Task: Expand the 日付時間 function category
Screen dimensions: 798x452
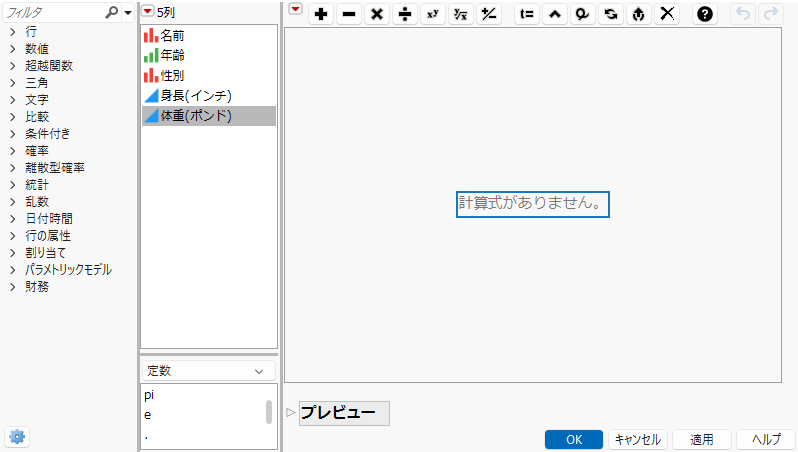Action: tap(13, 219)
